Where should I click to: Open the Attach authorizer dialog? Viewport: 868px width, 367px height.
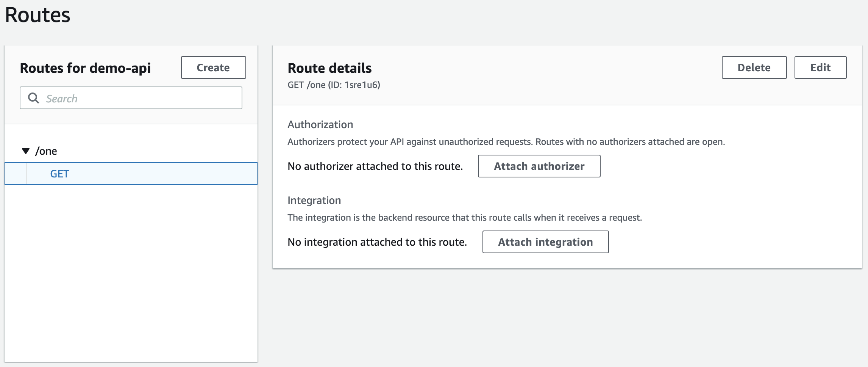(539, 166)
